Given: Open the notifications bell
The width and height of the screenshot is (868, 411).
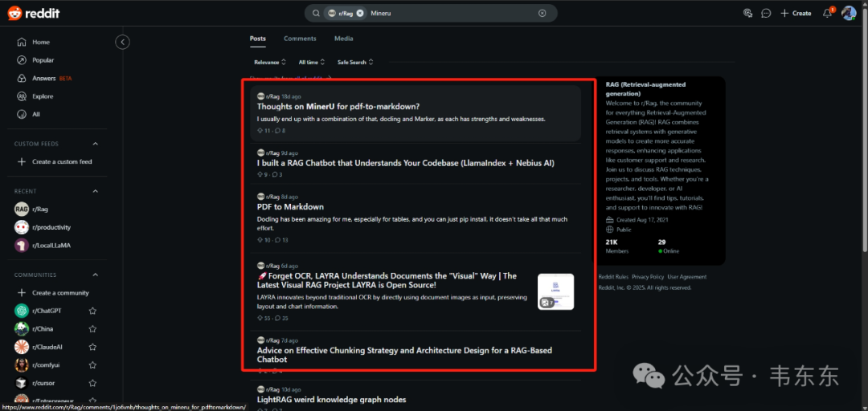Looking at the screenshot, I should tap(827, 14).
